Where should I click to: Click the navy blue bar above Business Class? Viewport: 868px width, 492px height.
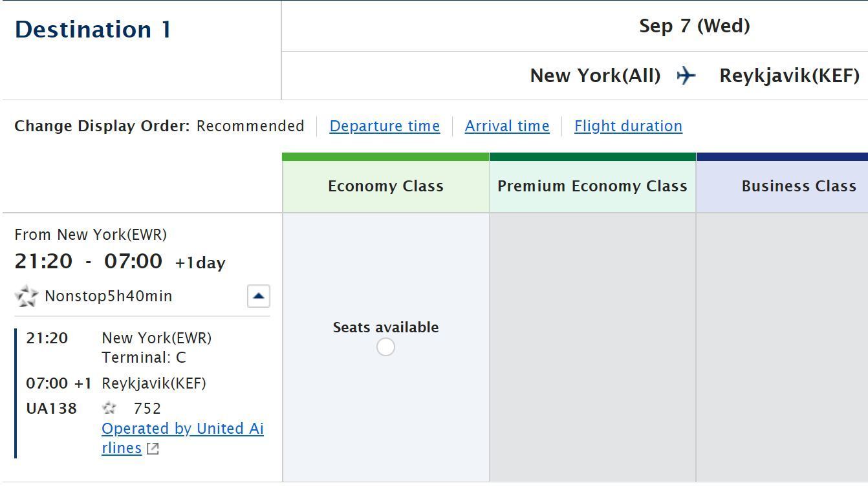(782, 156)
